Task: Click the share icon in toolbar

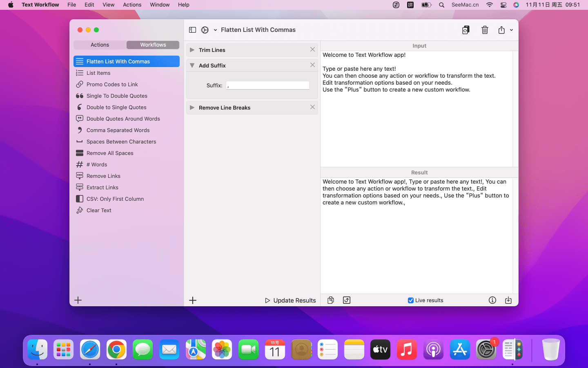Action: 501,30
